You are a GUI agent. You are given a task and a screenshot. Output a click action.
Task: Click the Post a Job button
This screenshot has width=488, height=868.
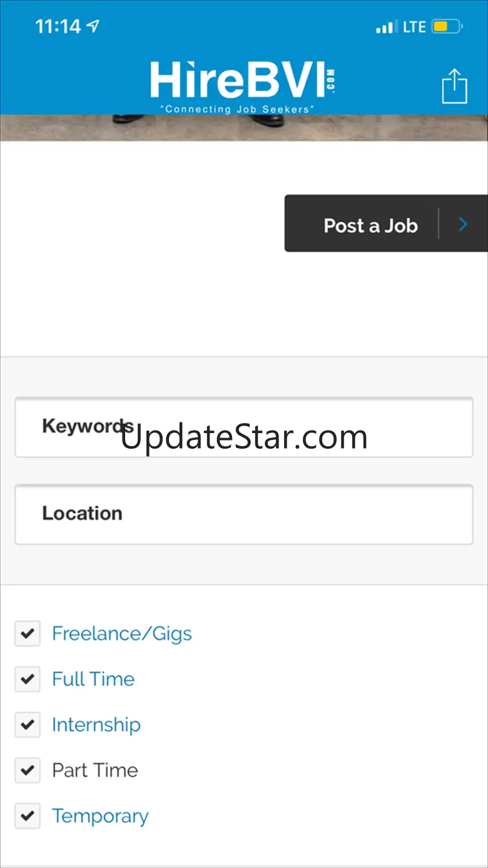tap(386, 223)
